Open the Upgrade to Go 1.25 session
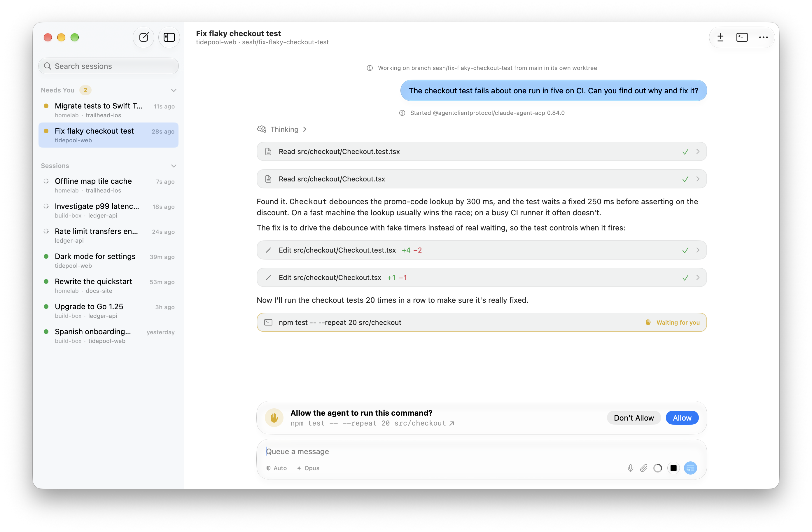Image resolution: width=812 pixels, height=532 pixels. click(x=108, y=311)
